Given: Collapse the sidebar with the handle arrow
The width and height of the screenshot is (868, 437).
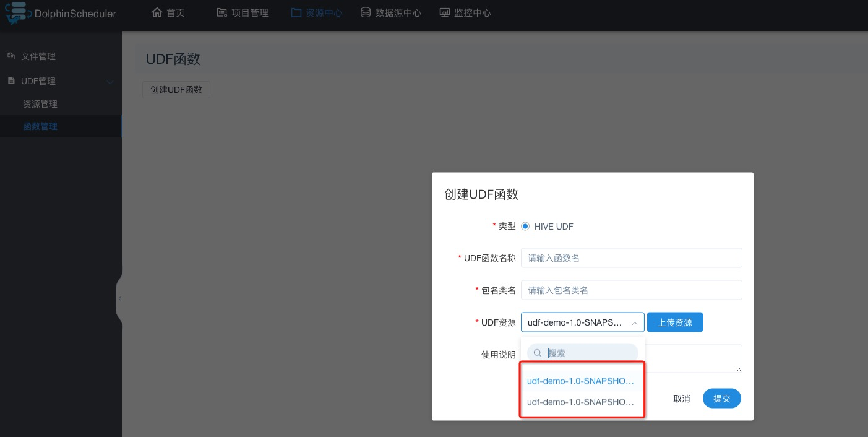Looking at the screenshot, I should [x=119, y=298].
